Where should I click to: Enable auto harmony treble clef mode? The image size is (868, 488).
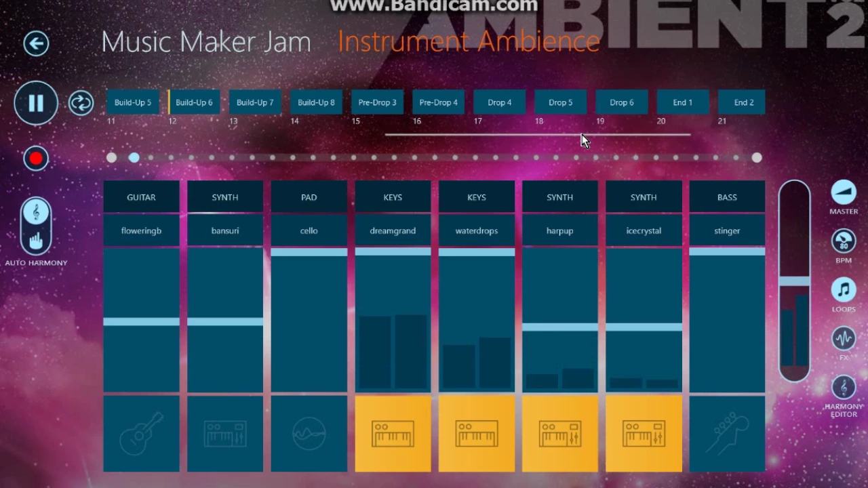click(x=36, y=213)
